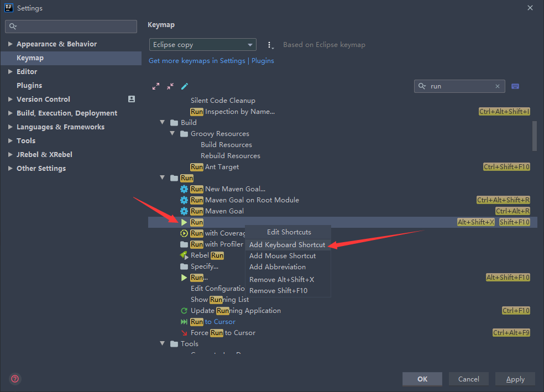Click the action tree vertical scrollbar
This screenshot has width=544, height=392.
click(535, 136)
